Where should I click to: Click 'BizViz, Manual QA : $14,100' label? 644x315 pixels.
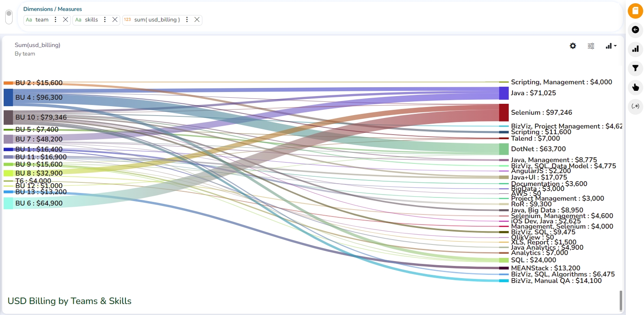click(556, 281)
